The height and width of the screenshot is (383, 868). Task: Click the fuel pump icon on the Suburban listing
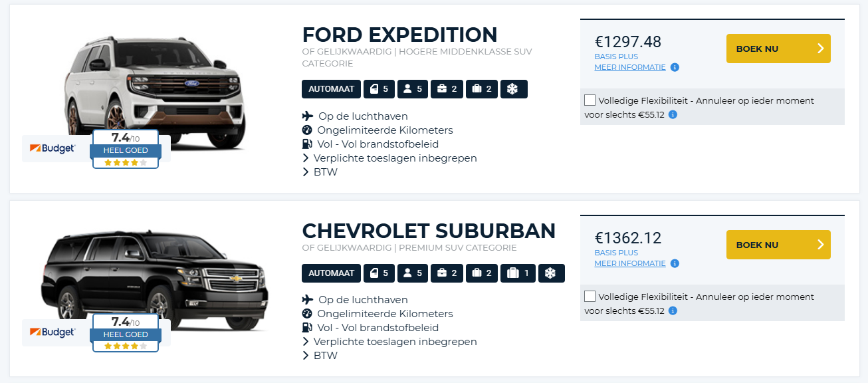pos(307,328)
